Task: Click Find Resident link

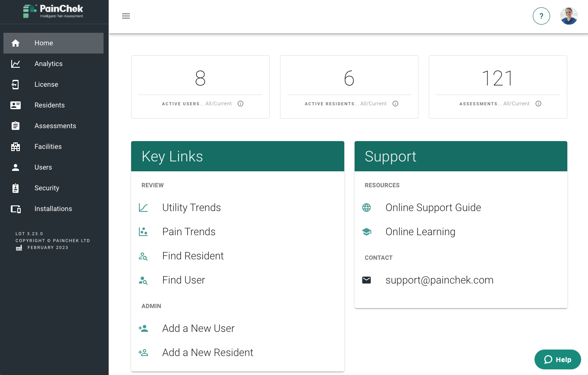Action: [193, 256]
